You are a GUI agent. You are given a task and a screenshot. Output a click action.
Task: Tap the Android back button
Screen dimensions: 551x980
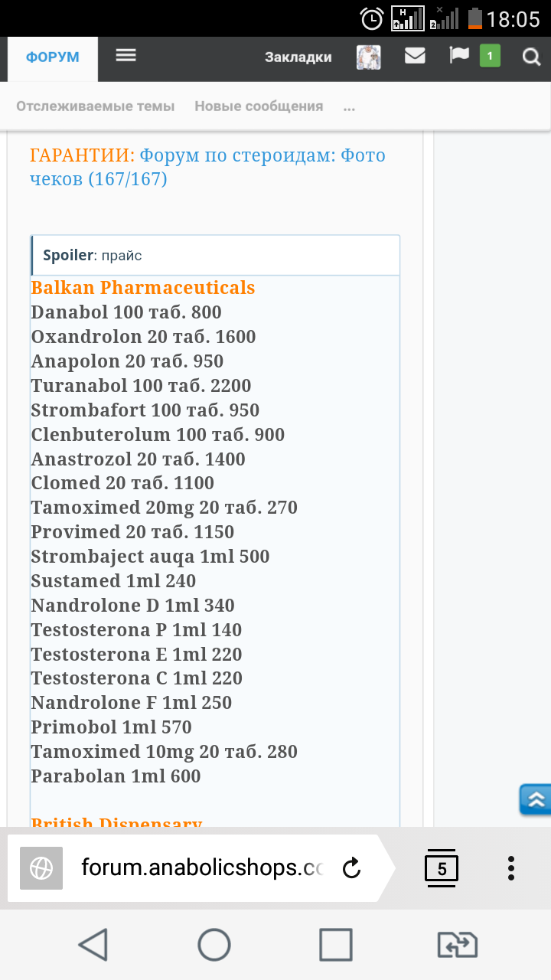point(93,944)
